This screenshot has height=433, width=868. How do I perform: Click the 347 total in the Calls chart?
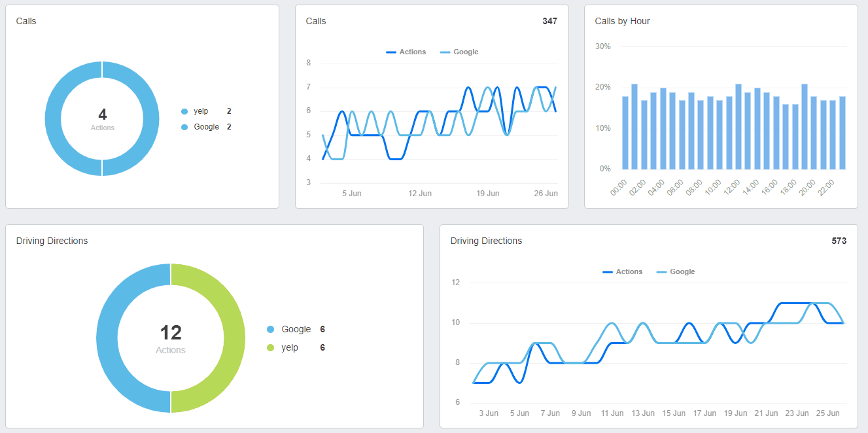tap(550, 21)
